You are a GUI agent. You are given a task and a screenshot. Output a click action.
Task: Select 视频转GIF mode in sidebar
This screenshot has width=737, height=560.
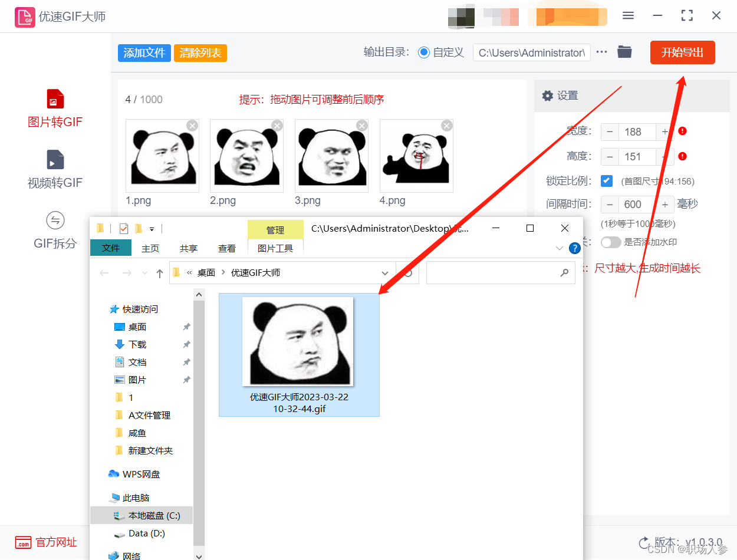(55, 170)
